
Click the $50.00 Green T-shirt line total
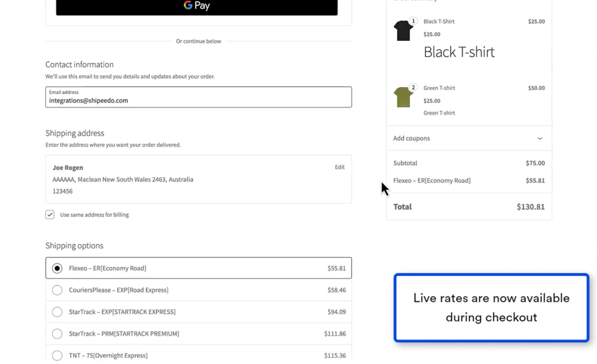pos(536,88)
